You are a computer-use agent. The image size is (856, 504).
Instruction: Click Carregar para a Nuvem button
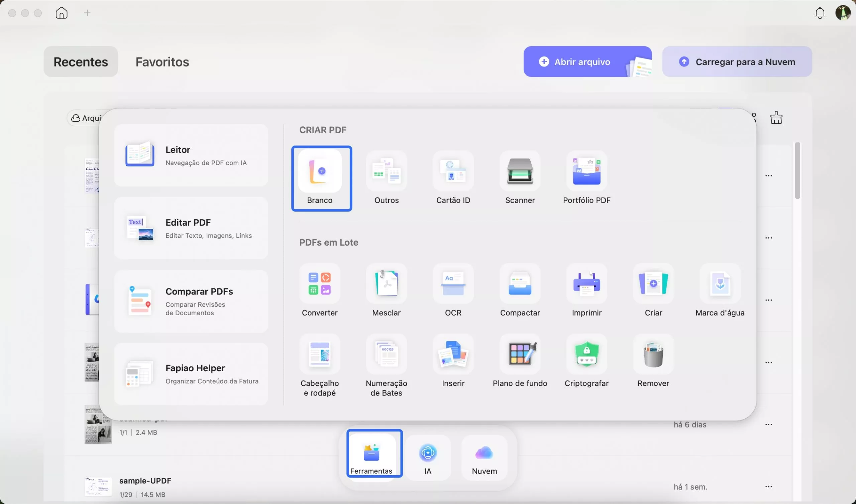click(x=737, y=62)
